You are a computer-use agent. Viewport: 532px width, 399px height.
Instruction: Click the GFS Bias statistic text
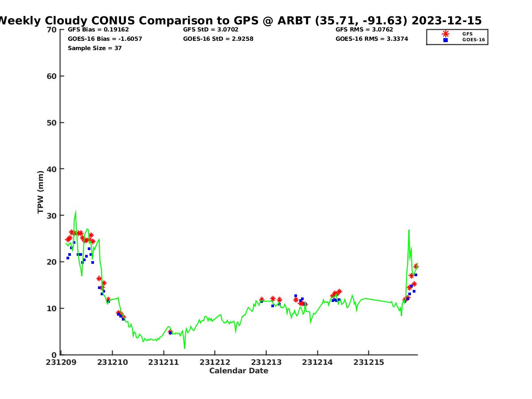click(98, 30)
